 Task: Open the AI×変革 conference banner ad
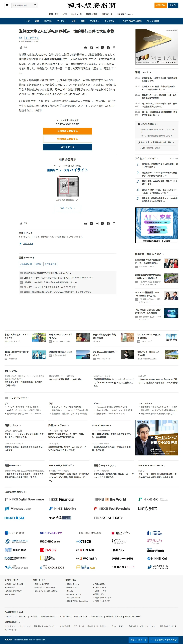pos(157,225)
